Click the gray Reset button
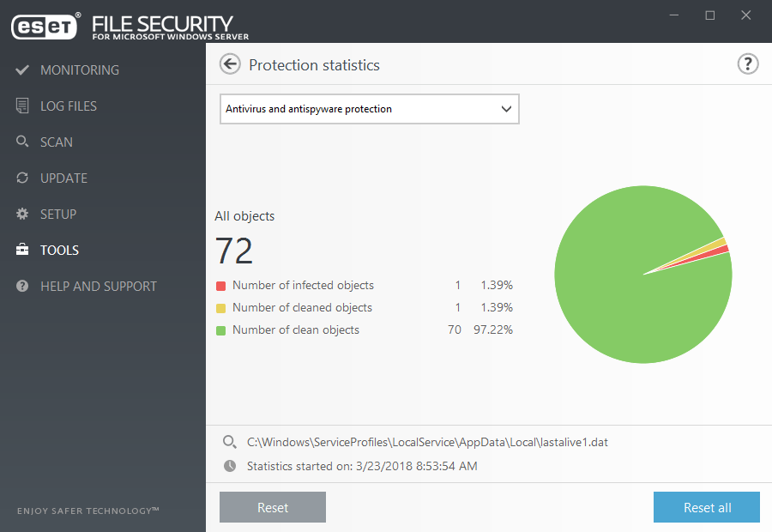Image resolution: width=772 pixels, height=532 pixels. [273, 507]
